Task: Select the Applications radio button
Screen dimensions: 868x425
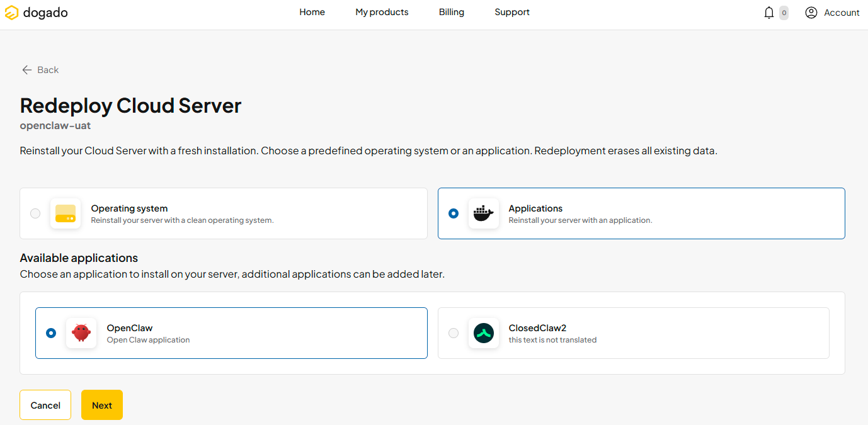Action: (x=454, y=213)
